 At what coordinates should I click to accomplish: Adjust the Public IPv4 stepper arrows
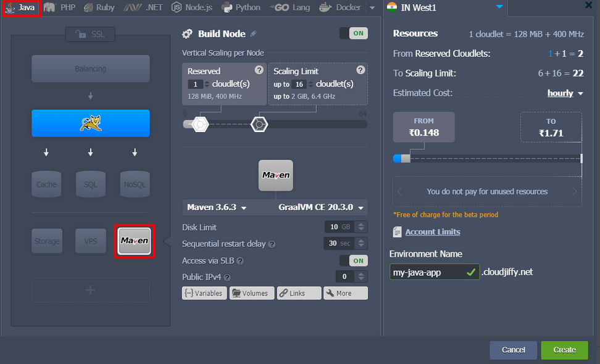coord(361,276)
